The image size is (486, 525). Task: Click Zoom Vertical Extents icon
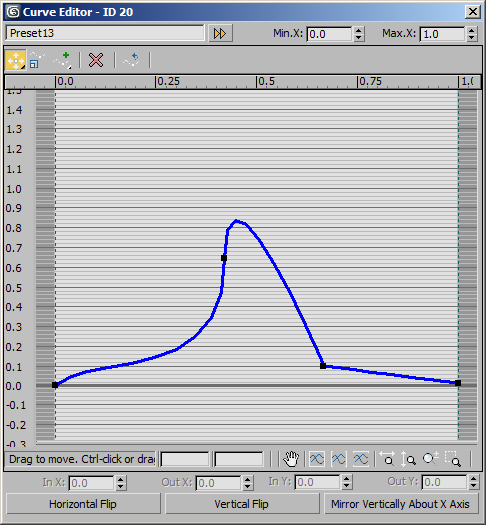point(408,459)
